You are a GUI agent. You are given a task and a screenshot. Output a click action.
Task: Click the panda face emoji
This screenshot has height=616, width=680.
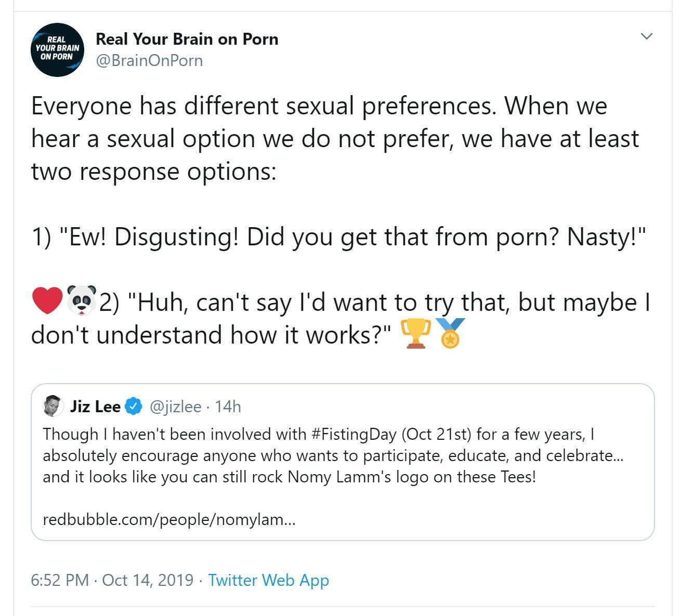(x=82, y=301)
